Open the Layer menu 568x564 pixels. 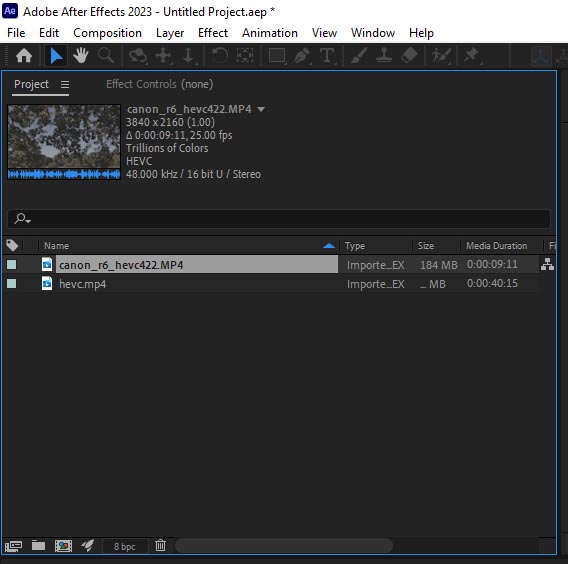pos(170,33)
